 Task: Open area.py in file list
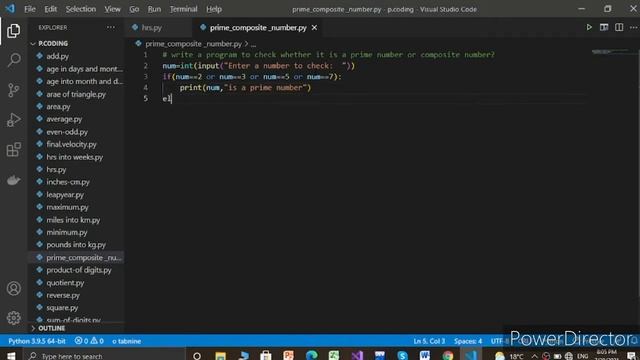58,107
